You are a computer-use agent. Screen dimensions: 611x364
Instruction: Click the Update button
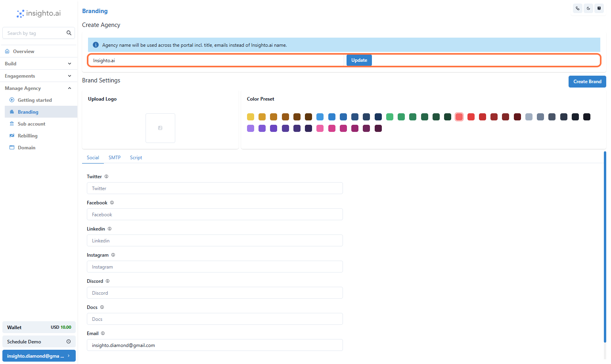pos(359,60)
